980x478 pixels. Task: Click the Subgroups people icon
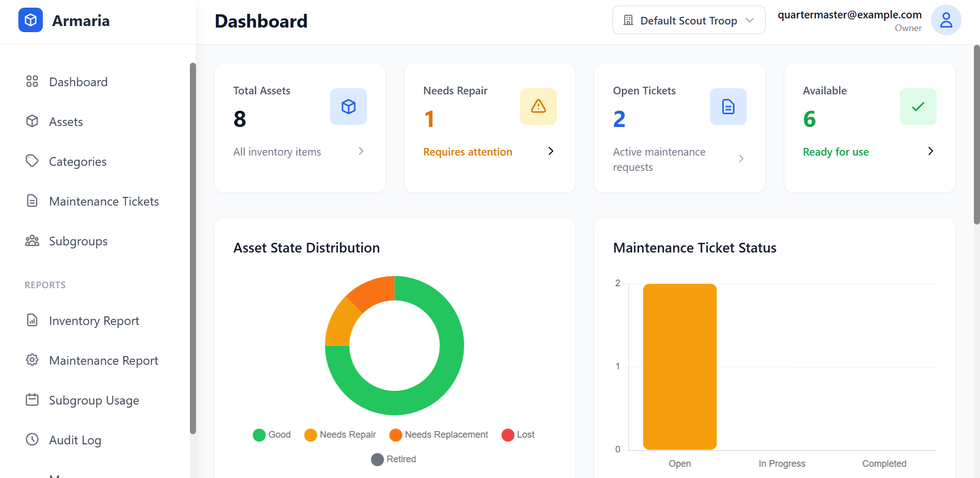32,241
